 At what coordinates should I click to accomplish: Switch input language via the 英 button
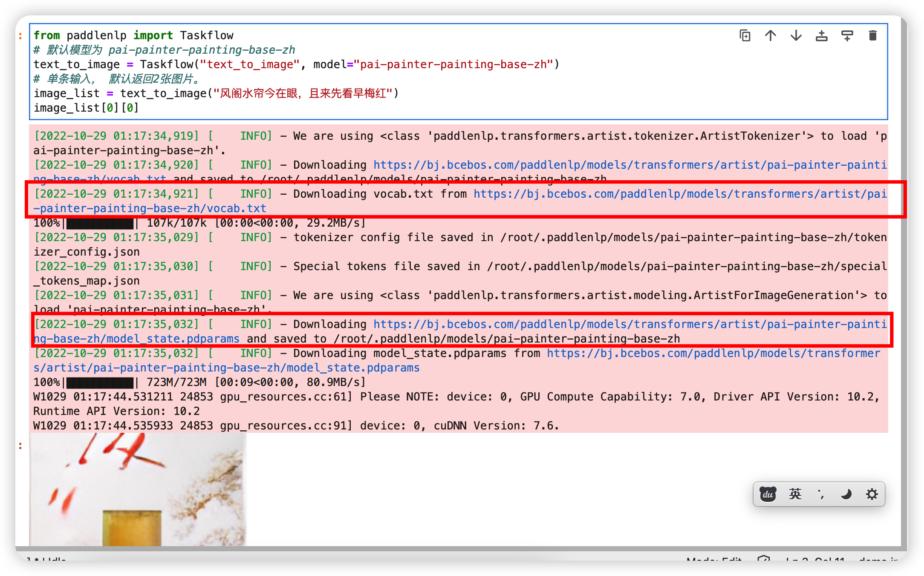coord(795,494)
